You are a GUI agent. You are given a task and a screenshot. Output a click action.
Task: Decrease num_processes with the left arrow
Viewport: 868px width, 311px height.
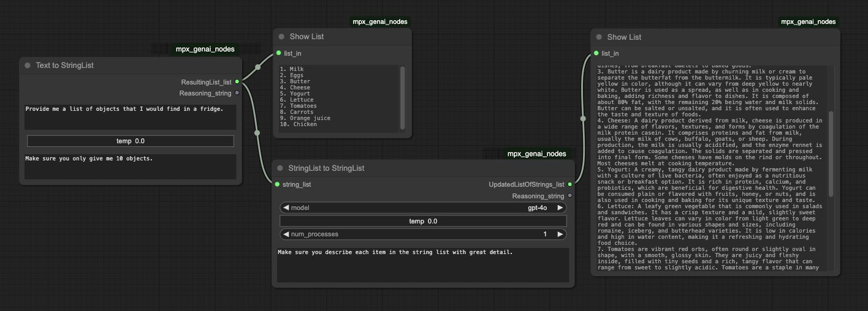point(286,234)
